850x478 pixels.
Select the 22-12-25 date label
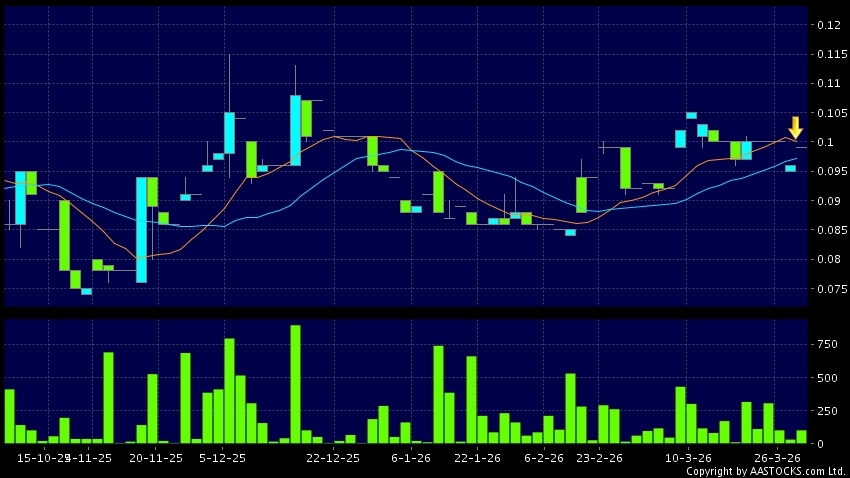coord(332,457)
